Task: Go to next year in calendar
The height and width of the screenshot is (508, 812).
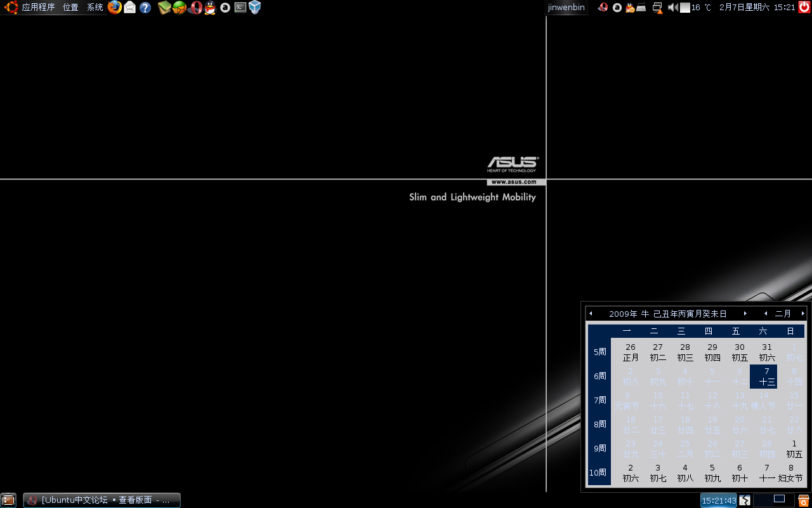Action: click(745, 314)
